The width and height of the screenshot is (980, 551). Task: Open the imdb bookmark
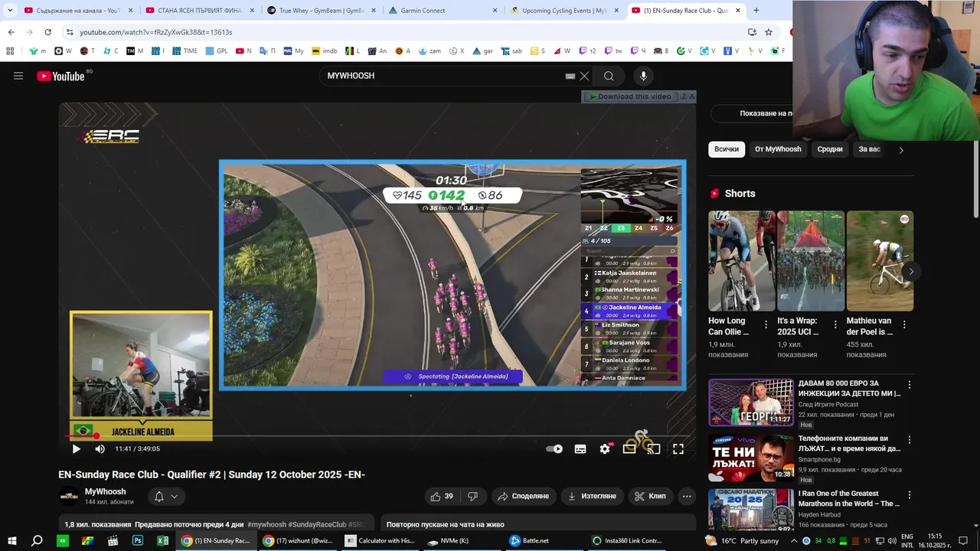coord(325,51)
